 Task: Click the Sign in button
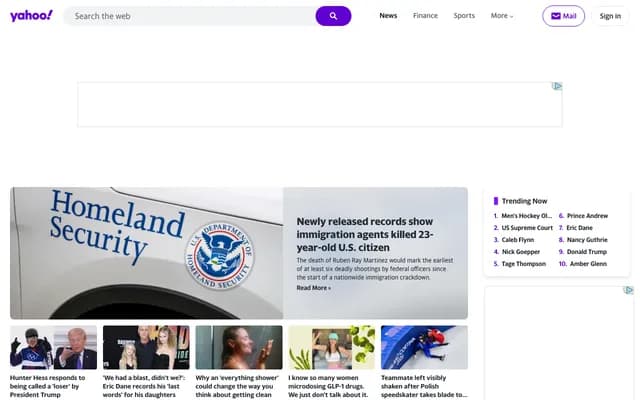point(610,16)
